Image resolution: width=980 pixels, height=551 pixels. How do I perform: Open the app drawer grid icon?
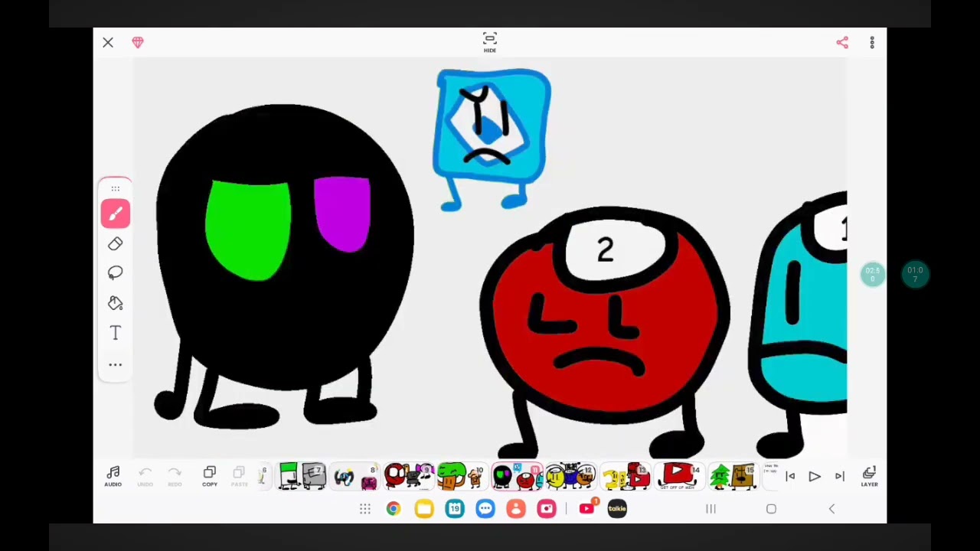(365, 509)
